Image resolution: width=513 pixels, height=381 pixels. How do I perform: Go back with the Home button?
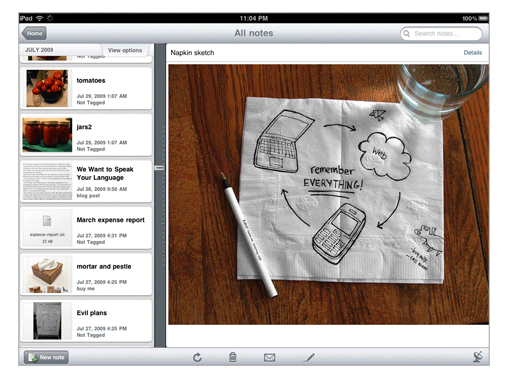tap(34, 33)
